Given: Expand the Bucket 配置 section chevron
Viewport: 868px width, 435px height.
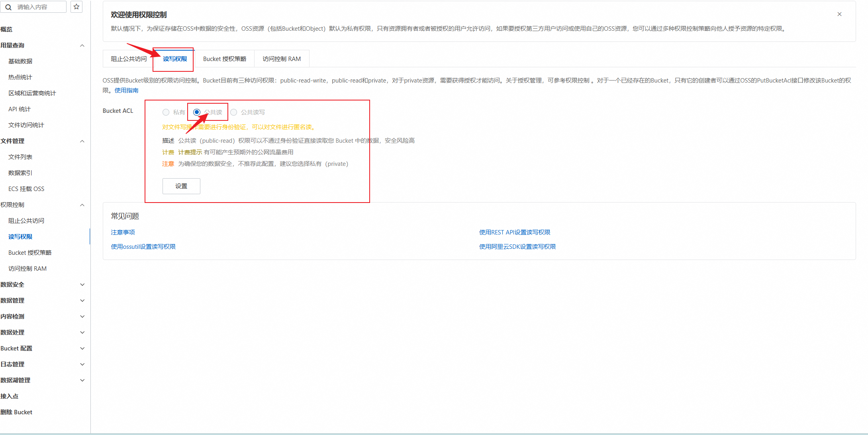Looking at the screenshot, I should 82,348.
